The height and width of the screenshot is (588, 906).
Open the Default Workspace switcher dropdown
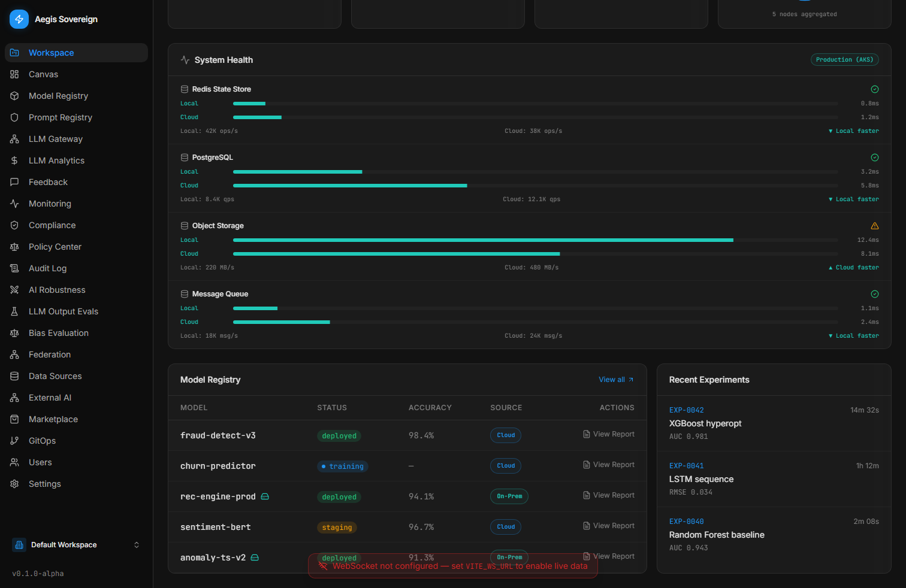pyautogui.click(x=77, y=545)
